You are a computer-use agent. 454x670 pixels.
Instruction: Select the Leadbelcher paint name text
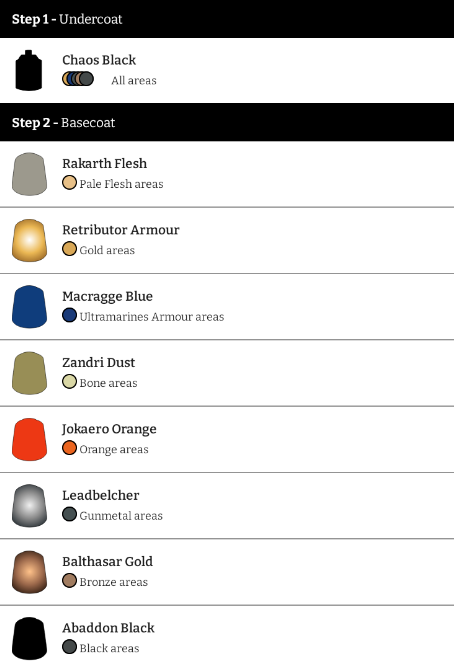click(x=101, y=495)
